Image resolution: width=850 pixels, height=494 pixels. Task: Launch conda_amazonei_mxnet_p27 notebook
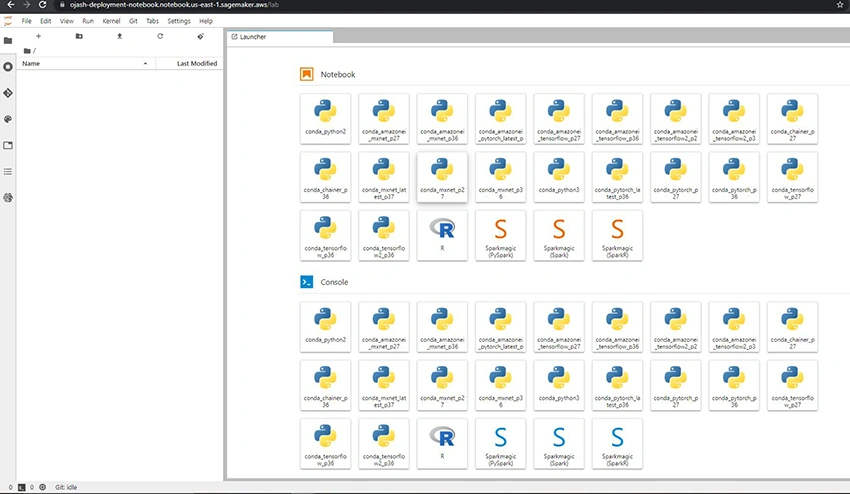point(384,119)
